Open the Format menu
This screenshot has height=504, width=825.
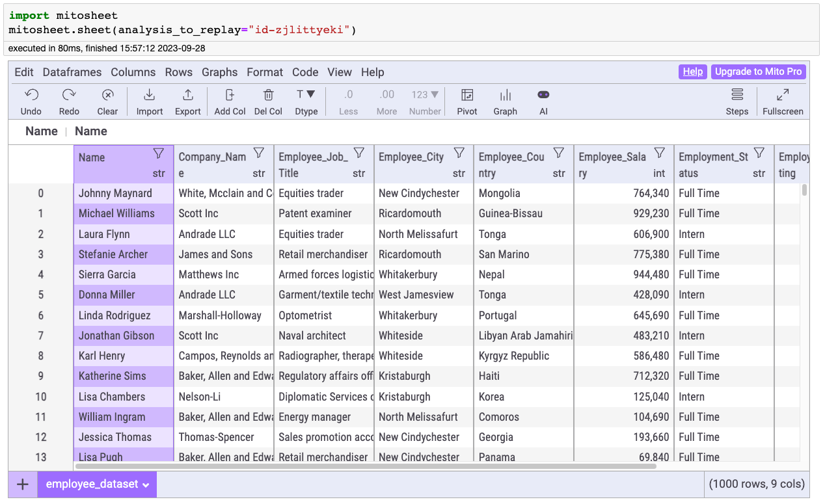[264, 72]
